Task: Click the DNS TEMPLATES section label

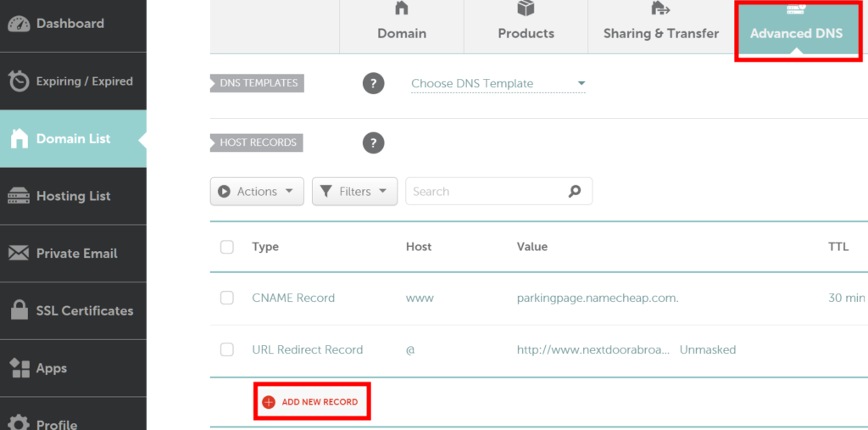Action: [x=258, y=84]
